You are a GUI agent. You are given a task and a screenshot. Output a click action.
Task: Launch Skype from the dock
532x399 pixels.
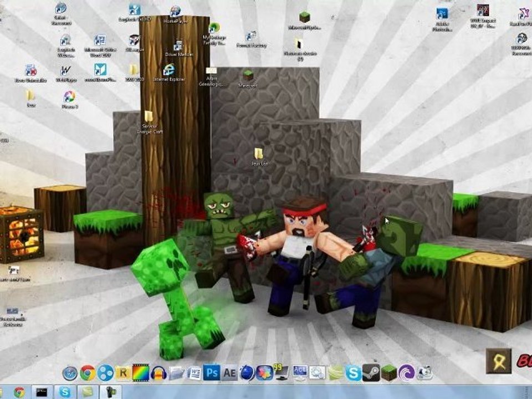(353, 373)
